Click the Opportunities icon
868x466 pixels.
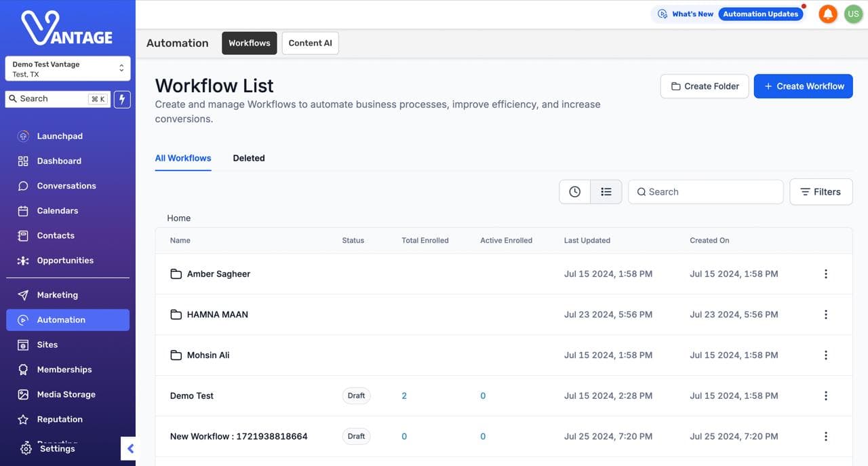pos(23,260)
